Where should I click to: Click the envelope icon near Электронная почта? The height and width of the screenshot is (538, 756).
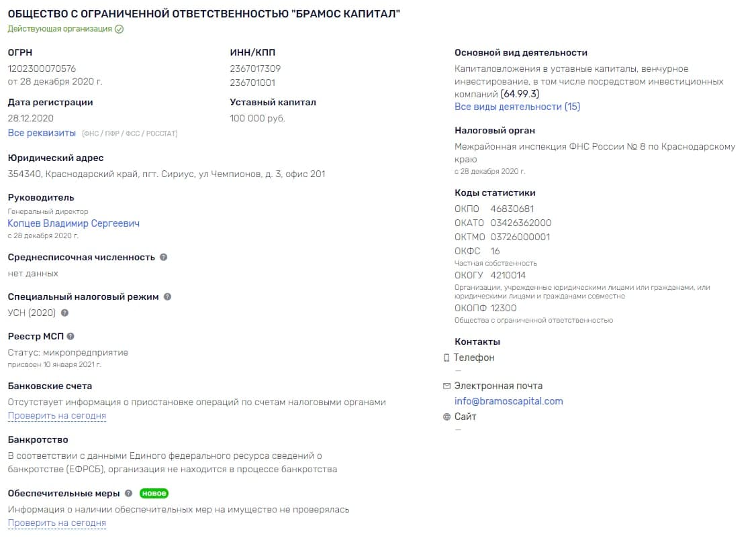446,386
